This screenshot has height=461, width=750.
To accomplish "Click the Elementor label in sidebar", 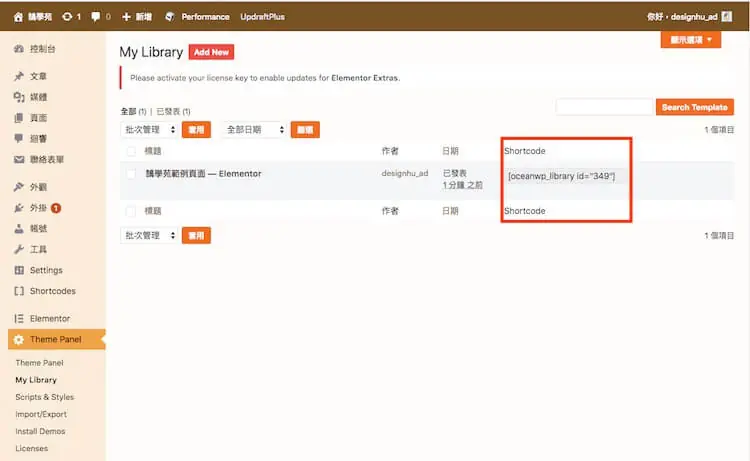I will pyautogui.click(x=50, y=318).
